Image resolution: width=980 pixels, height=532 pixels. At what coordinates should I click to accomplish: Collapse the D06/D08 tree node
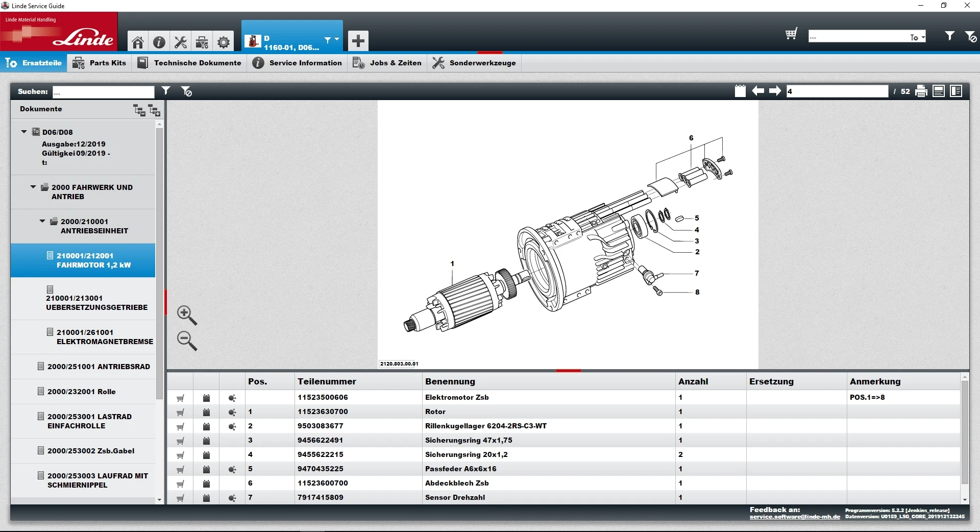pos(24,132)
